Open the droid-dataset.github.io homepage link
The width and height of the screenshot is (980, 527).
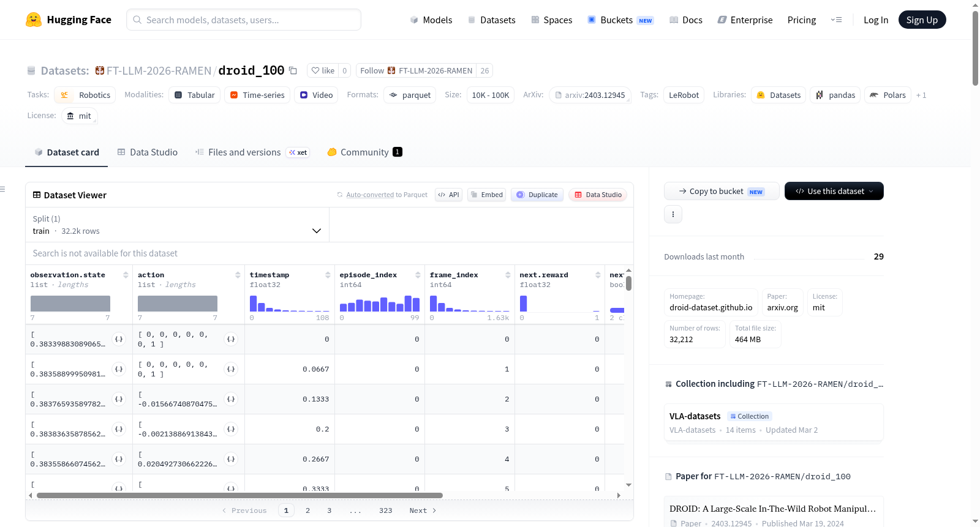pos(710,307)
